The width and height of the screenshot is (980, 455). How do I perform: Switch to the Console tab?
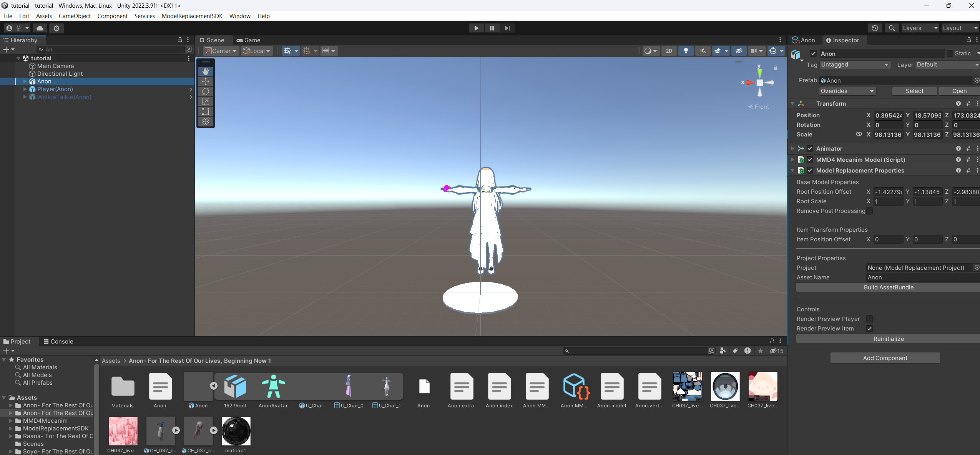(x=58, y=341)
